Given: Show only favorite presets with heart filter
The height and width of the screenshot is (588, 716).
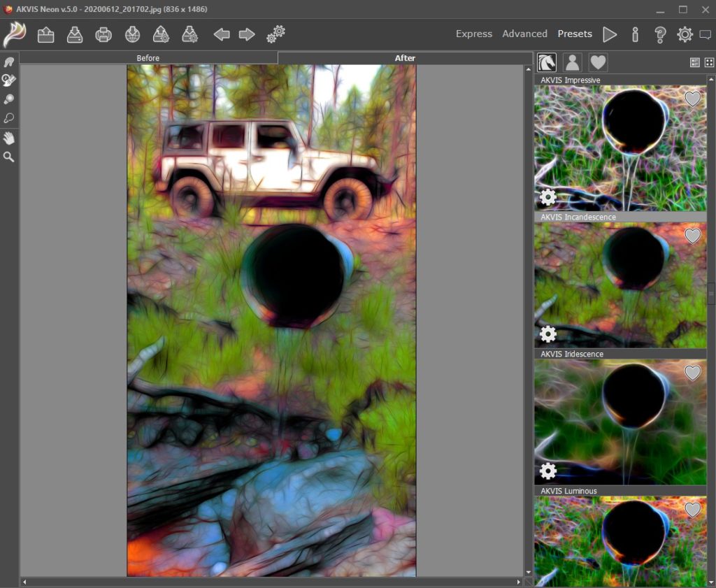Looking at the screenshot, I should pos(598,62).
